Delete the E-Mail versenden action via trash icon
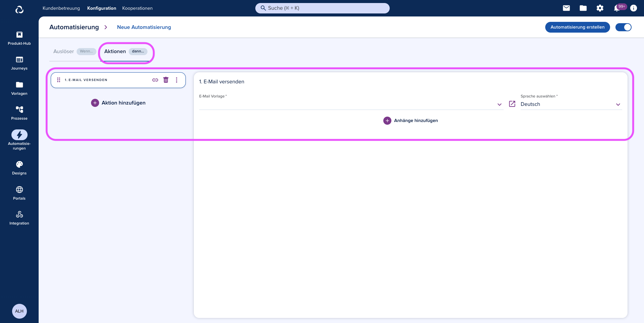 [166, 80]
